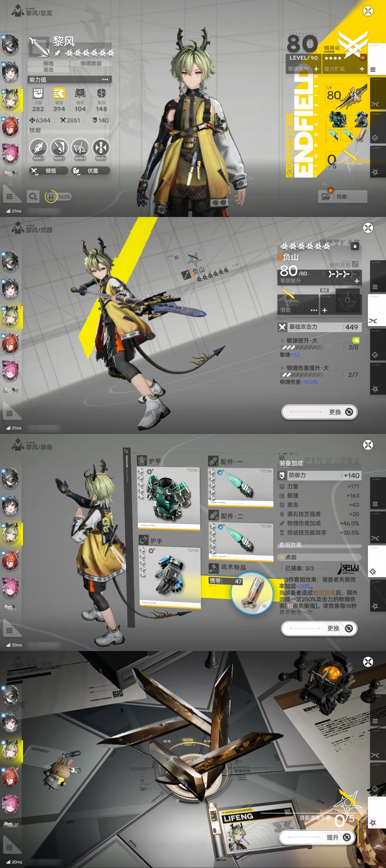Click the RANK 7 skill icon
The width and height of the screenshot is (386, 868).
tap(59, 148)
